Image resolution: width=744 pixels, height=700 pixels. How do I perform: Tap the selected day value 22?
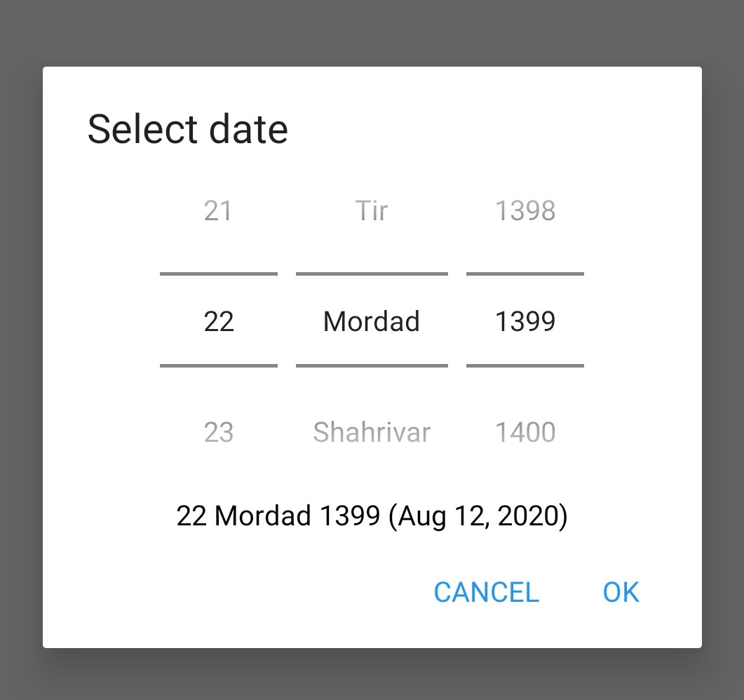[x=218, y=321]
